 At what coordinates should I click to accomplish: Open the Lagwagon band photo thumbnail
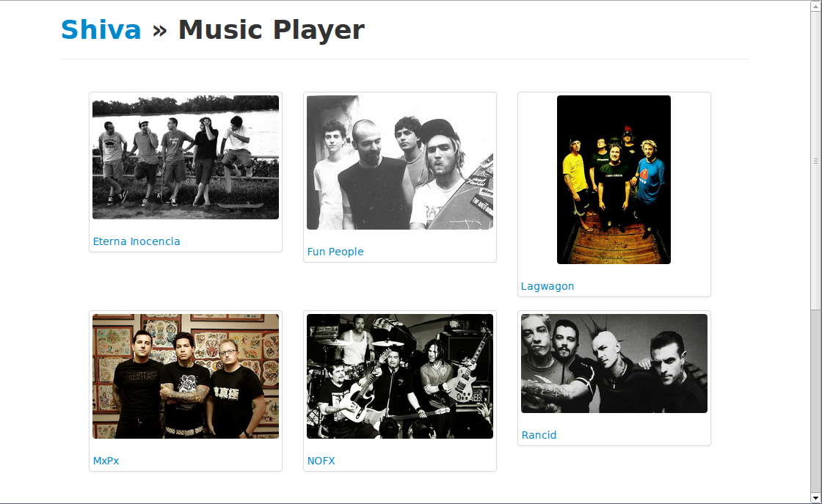tap(614, 180)
